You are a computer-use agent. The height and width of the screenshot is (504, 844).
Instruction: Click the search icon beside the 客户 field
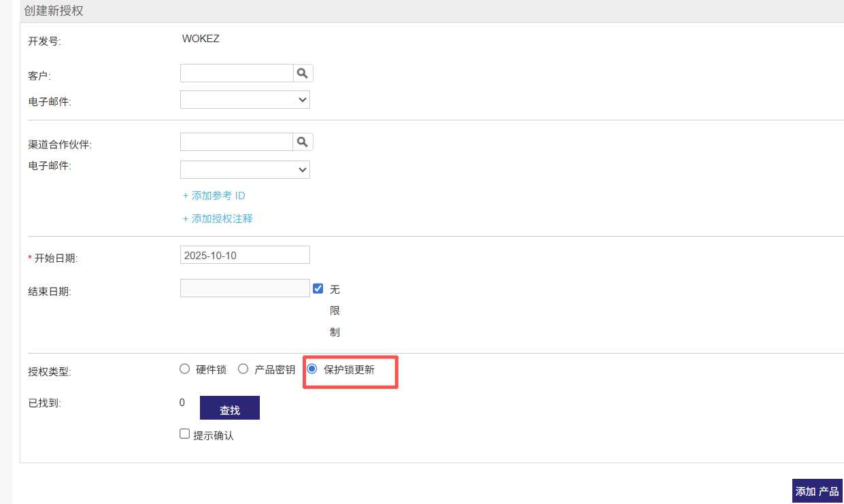pos(303,73)
